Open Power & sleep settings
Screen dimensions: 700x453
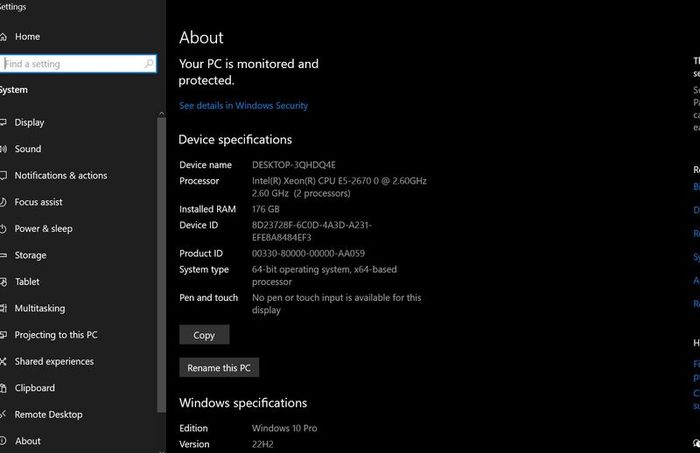tap(43, 229)
